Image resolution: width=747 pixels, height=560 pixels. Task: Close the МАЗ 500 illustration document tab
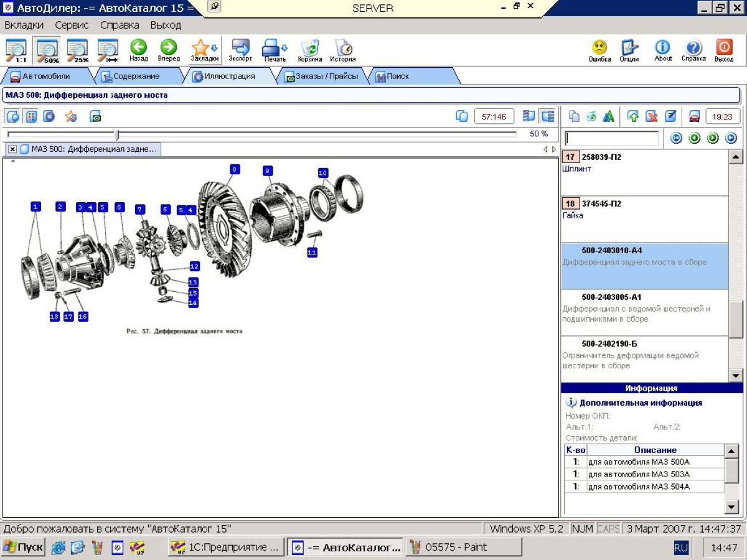(12, 149)
